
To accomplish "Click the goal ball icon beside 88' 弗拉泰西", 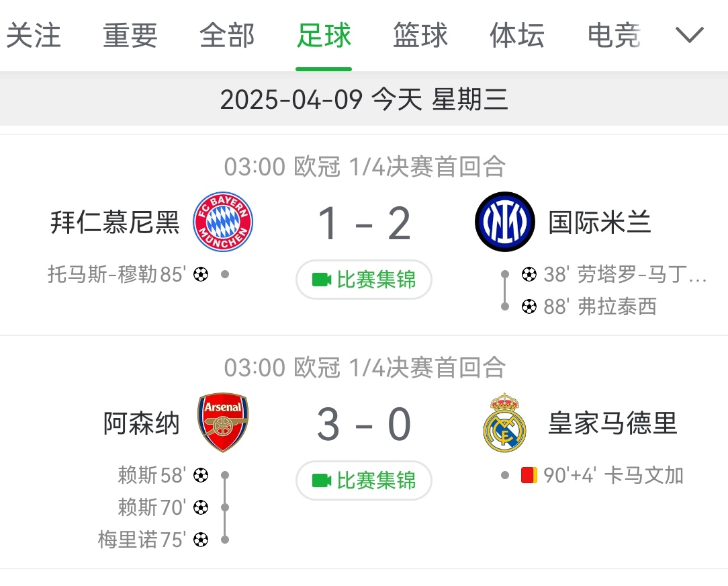I will coord(529,307).
